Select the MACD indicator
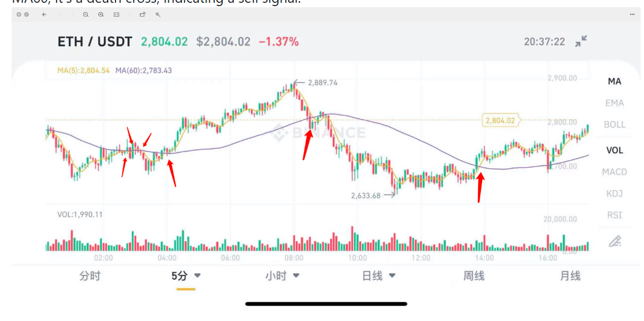Viewport: 644px width, 321px height. [x=614, y=172]
